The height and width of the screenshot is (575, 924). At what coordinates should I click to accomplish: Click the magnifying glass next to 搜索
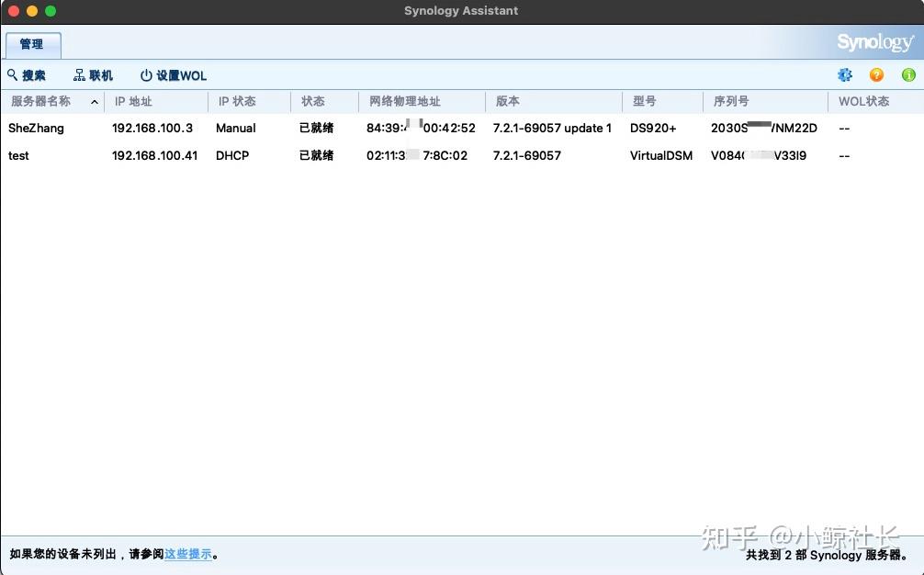coord(11,74)
